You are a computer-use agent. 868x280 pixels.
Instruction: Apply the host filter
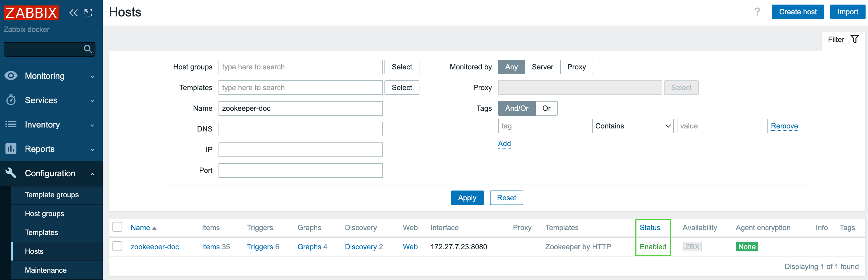[x=467, y=198]
